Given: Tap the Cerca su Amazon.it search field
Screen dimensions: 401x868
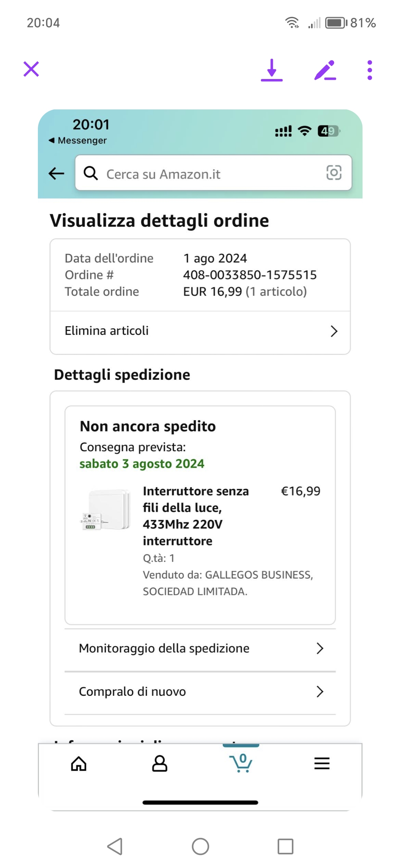Looking at the screenshot, I should click(x=208, y=174).
